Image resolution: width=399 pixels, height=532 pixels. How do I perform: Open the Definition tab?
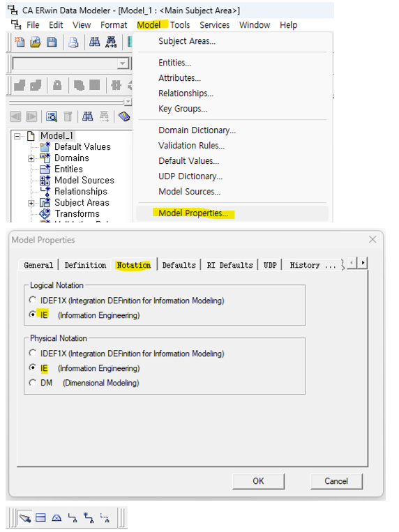pos(85,265)
